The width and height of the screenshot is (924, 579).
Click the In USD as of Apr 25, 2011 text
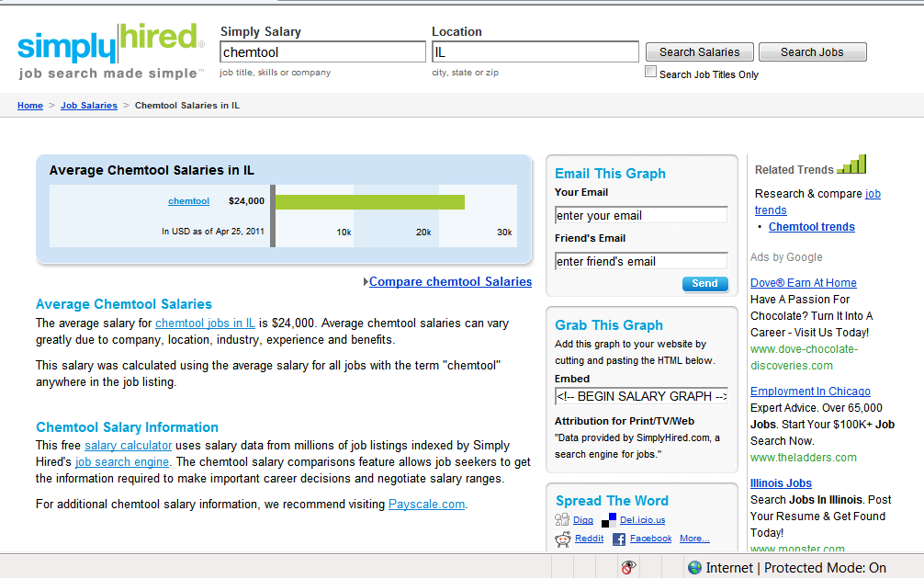[x=213, y=232]
